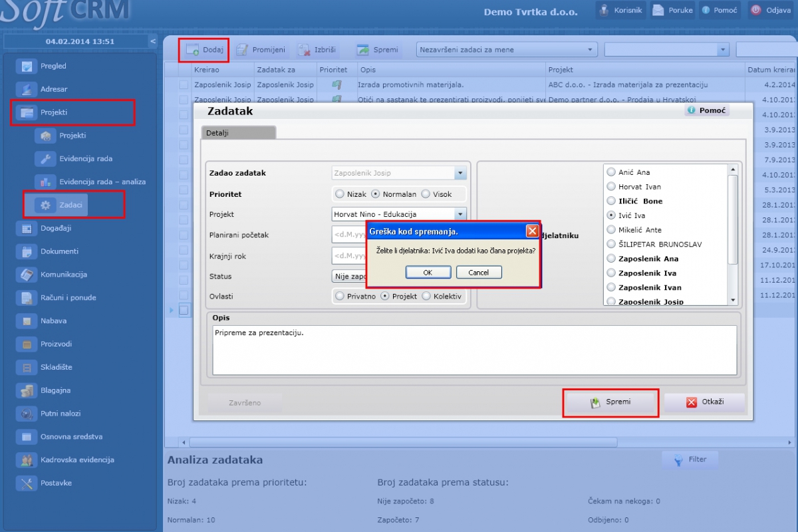The width and height of the screenshot is (798, 532).
Task: Close the Greška kod spremanja message box
Action: pos(532,231)
